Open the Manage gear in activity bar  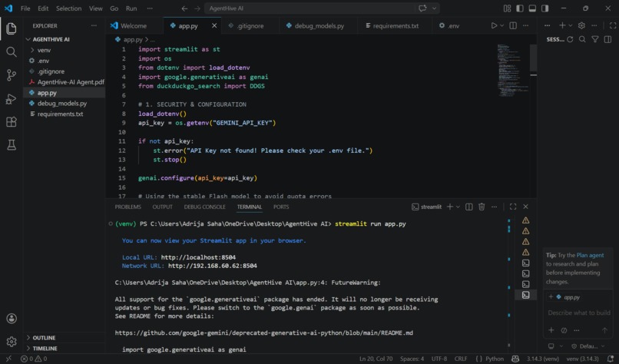tap(12, 341)
